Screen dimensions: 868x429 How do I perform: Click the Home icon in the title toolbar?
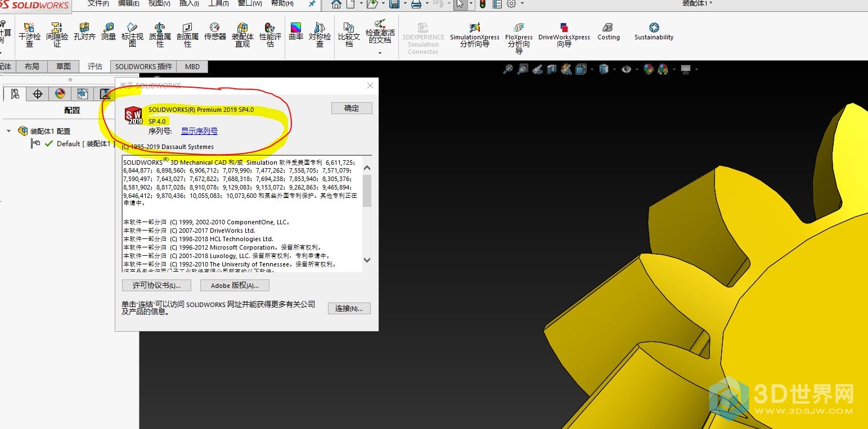pyautogui.click(x=336, y=4)
